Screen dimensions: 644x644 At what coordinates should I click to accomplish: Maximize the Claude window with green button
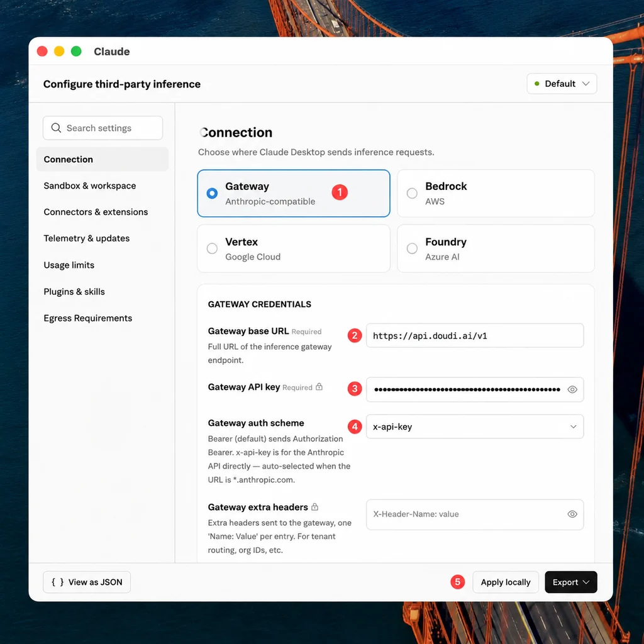76,52
